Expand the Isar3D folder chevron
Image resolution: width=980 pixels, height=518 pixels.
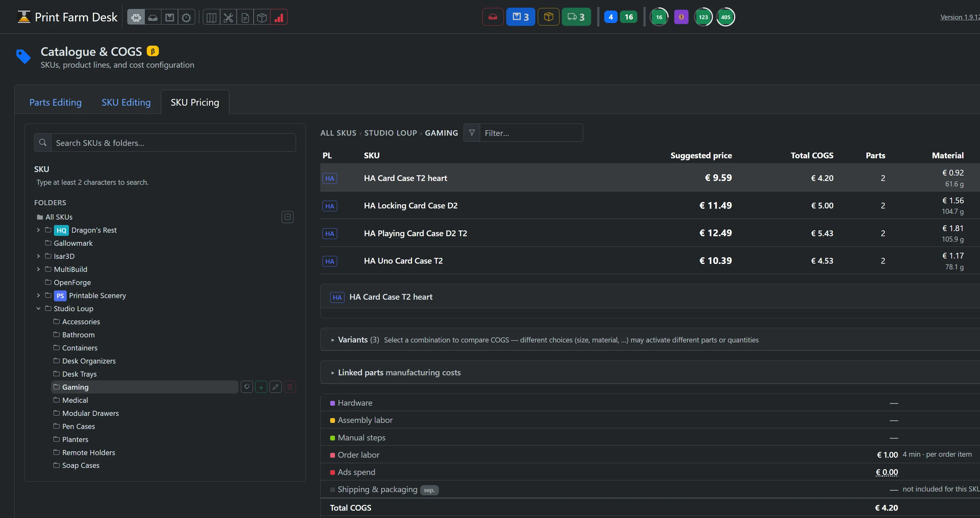(x=38, y=256)
